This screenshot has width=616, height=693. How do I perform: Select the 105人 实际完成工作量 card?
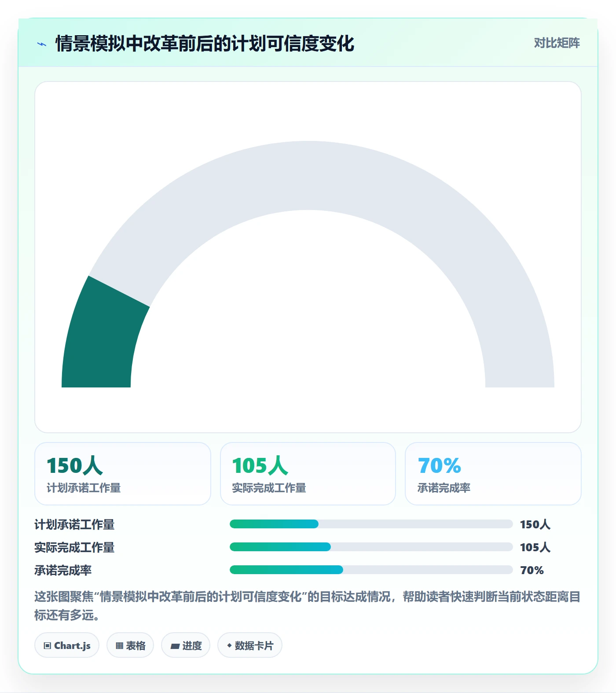click(x=308, y=474)
